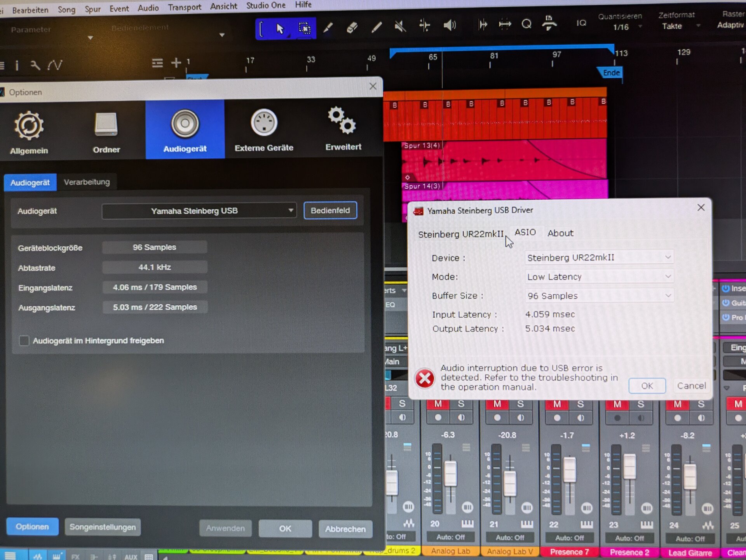Click Cancel in the driver dialog

(691, 386)
